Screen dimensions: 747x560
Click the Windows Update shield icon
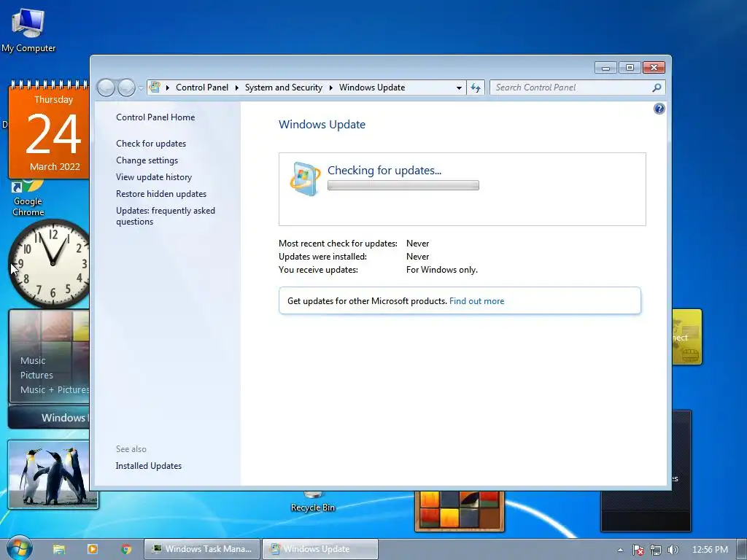pyautogui.click(x=305, y=179)
